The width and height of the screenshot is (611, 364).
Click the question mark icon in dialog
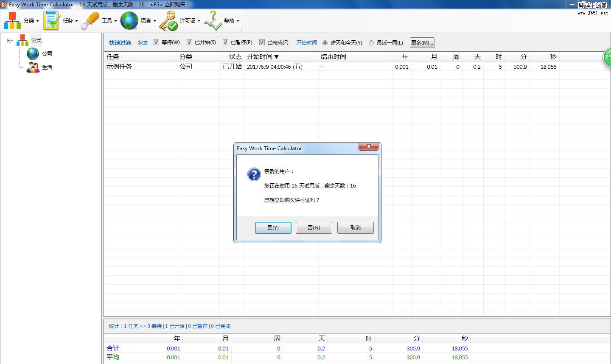pyautogui.click(x=254, y=174)
